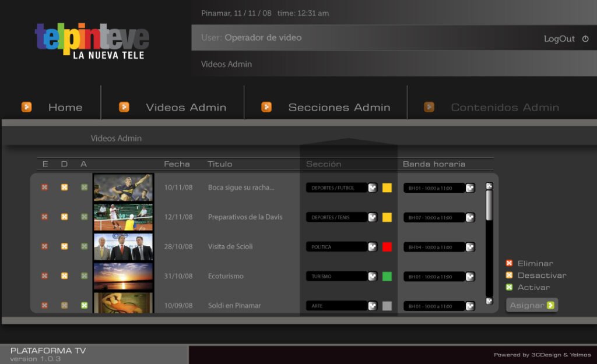Deactivate the Ecoturismo video
Screen dimensions: 597x364
tap(64, 275)
